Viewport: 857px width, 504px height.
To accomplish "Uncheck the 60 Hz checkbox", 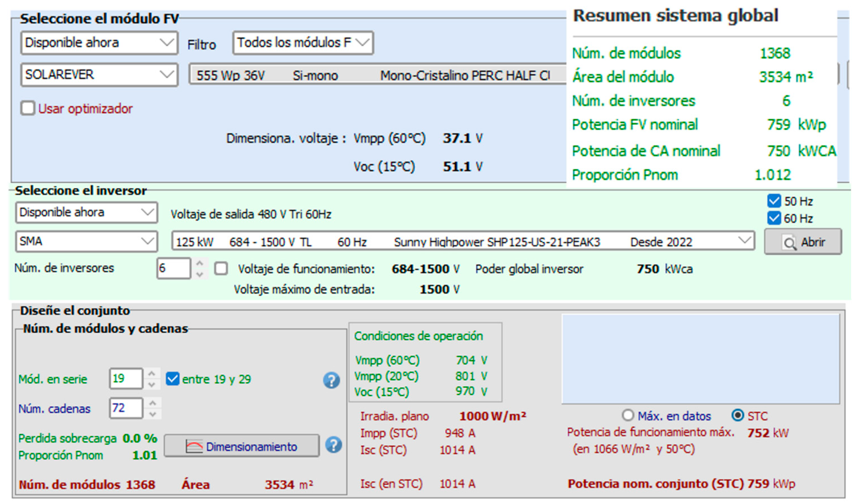I will (774, 218).
